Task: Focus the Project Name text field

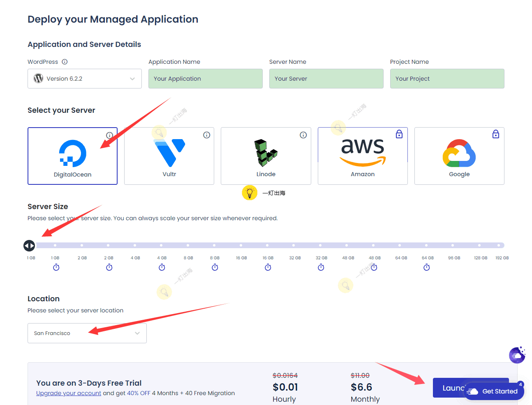Action: click(447, 79)
